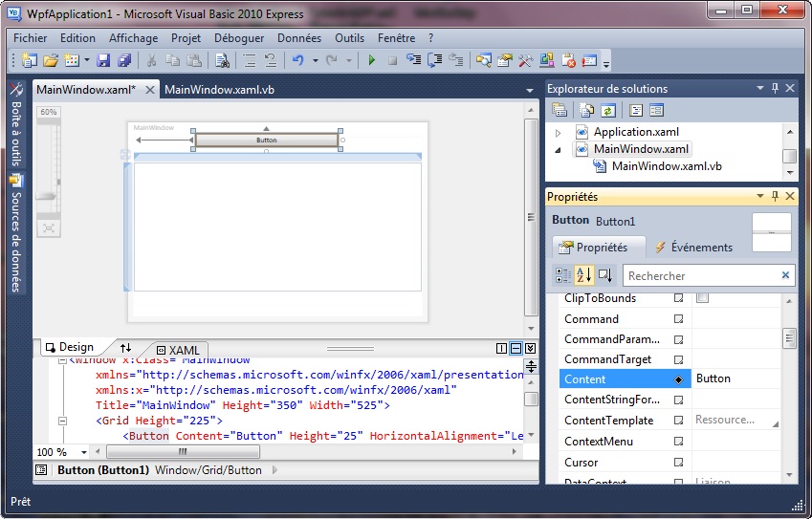Click Window/Grid/Button breadcrumb path
Viewport: 812px width, 519px height.
point(208,470)
